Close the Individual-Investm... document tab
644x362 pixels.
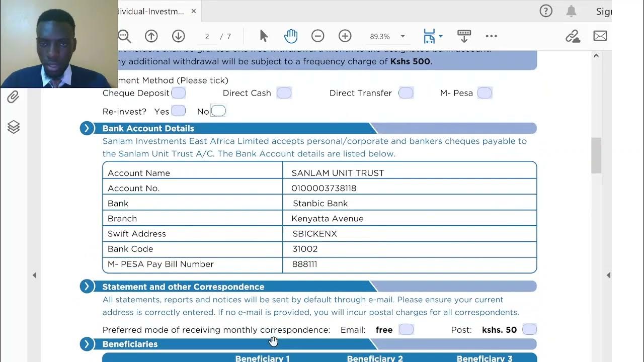[194, 11]
